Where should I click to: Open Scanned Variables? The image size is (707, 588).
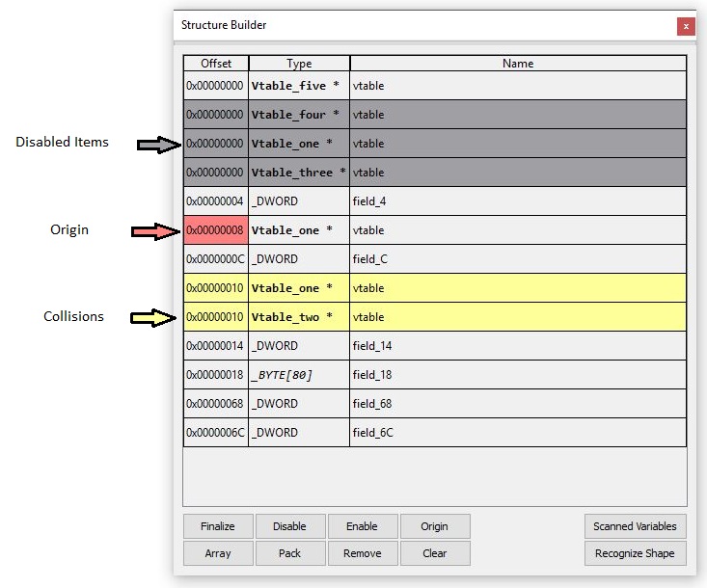[x=636, y=526]
